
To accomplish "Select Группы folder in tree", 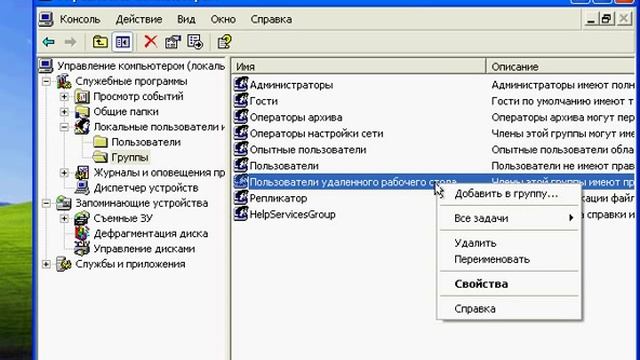I will [x=130, y=157].
